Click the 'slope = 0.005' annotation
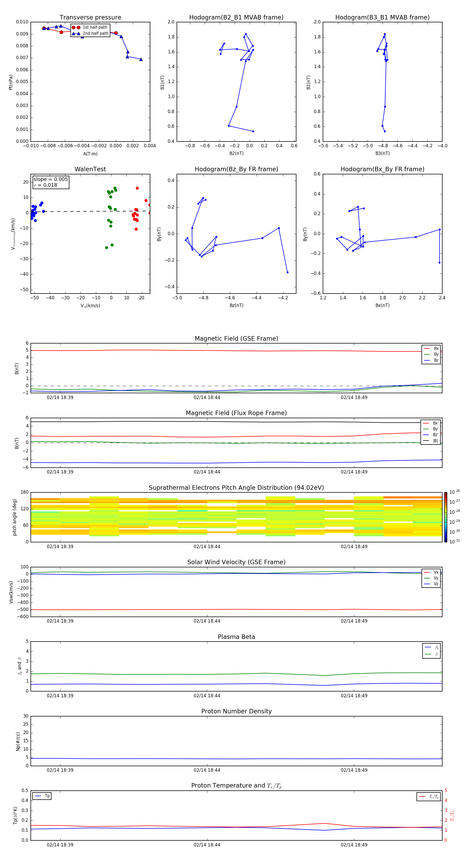Screen dimensions: 473x868 [x=50, y=179]
